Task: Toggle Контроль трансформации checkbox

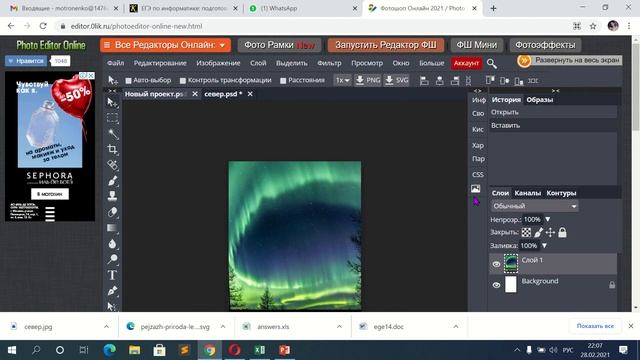Action: [x=183, y=81]
